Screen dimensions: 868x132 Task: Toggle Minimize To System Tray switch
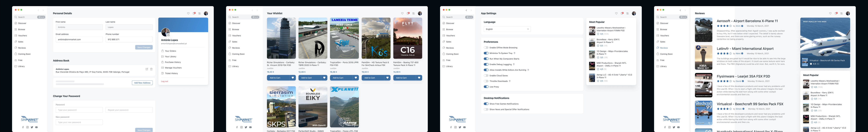click(486, 53)
